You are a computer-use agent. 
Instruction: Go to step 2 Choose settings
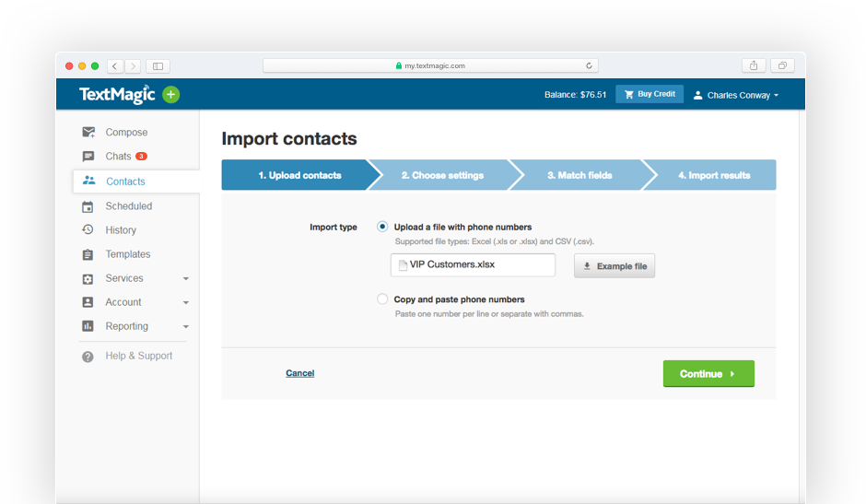pos(442,175)
